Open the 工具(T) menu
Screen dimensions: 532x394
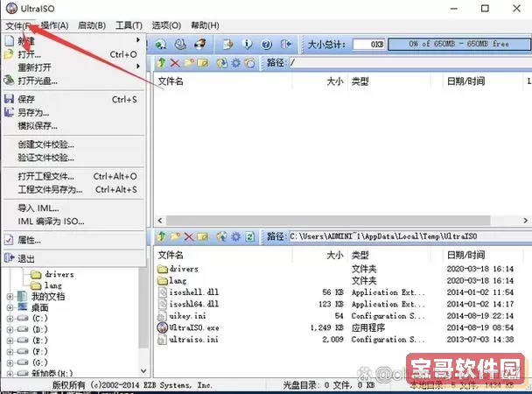129,25
